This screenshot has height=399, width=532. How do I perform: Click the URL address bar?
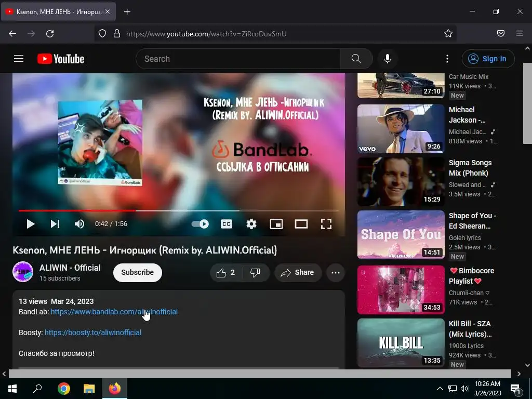pos(275,34)
